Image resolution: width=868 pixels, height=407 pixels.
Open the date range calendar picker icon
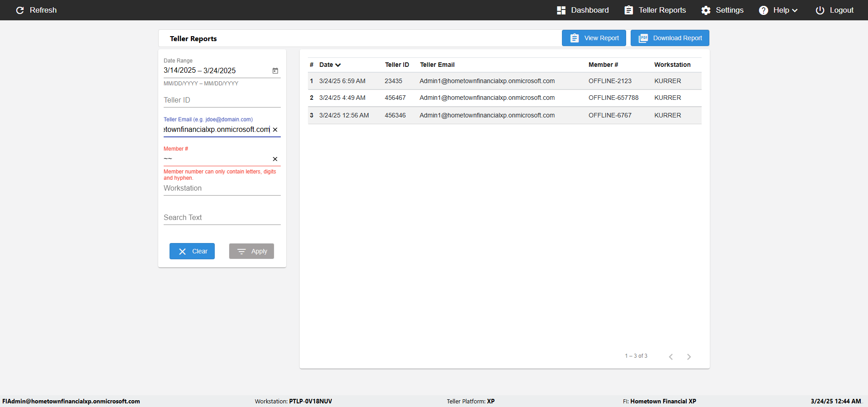tap(275, 70)
